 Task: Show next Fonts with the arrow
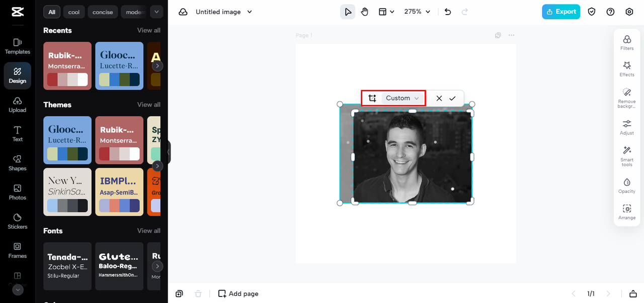click(x=157, y=266)
